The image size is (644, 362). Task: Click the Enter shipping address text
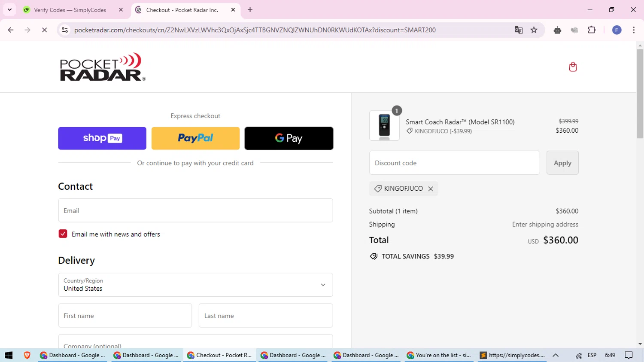(x=545, y=224)
